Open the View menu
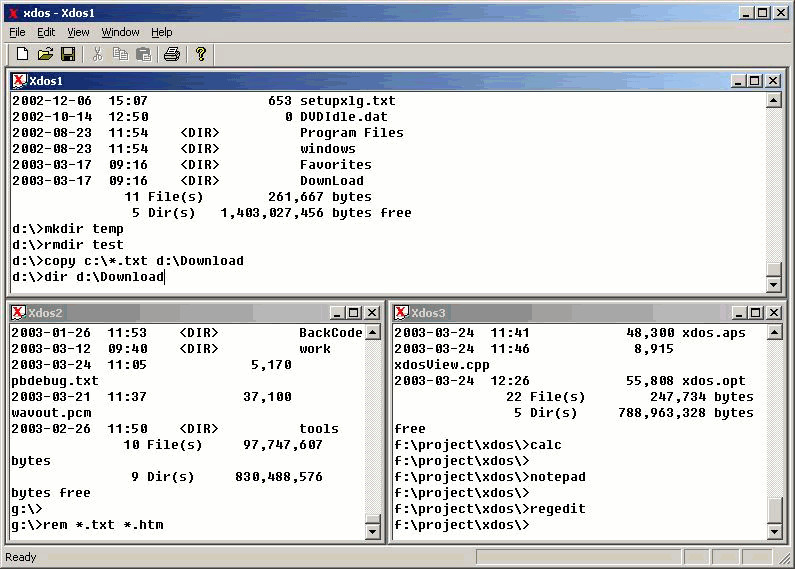795x569 pixels. click(78, 32)
